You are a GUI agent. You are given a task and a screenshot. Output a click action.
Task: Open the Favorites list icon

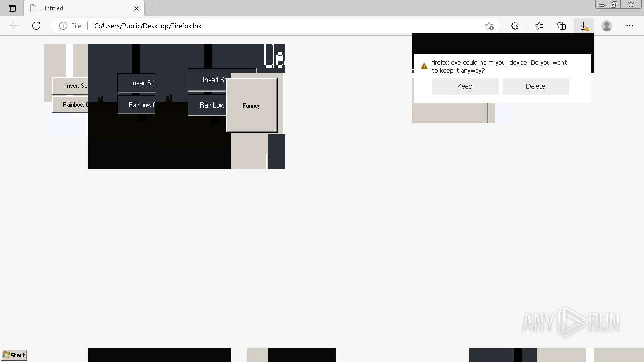(x=539, y=26)
